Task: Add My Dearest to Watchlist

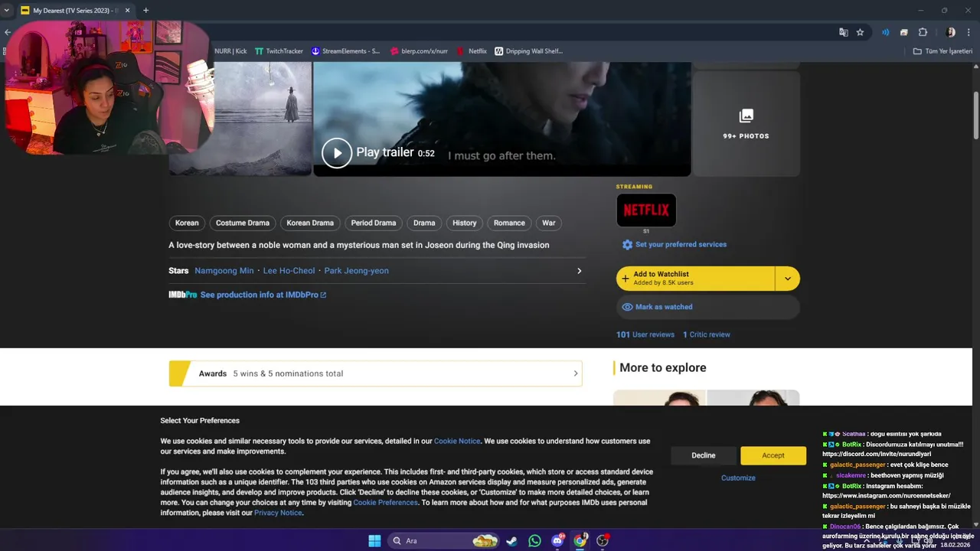Action: (695, 279)
